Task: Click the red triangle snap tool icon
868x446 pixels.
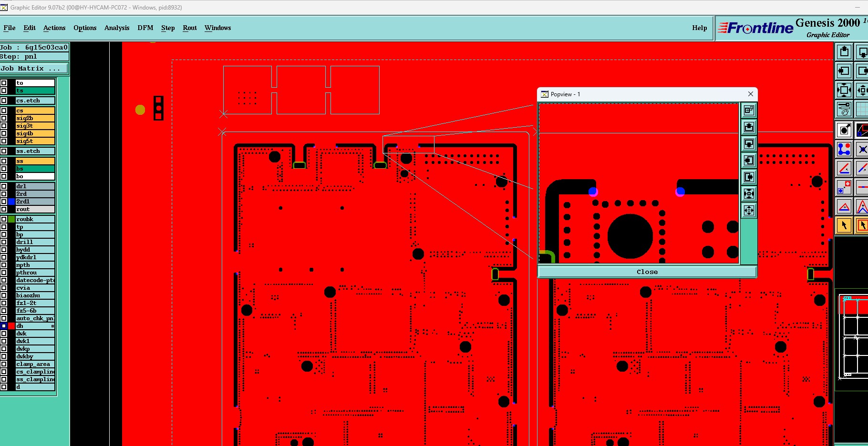Action: 844,207
